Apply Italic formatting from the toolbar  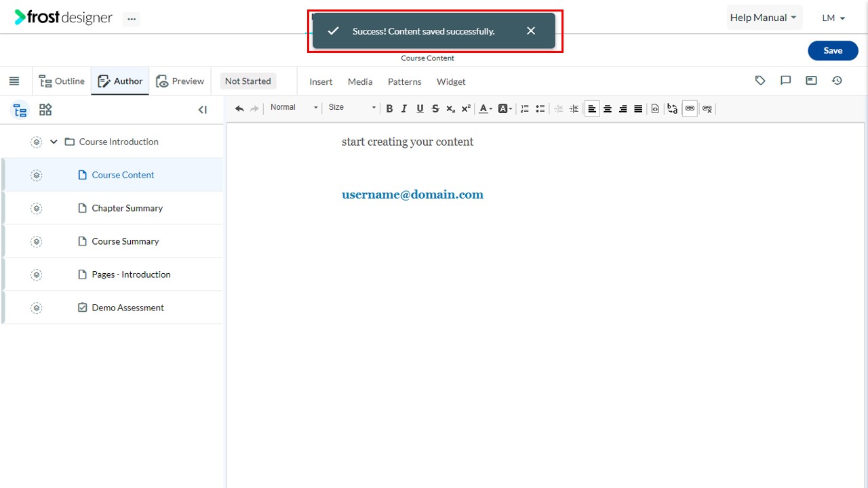(x=404, y=108)
